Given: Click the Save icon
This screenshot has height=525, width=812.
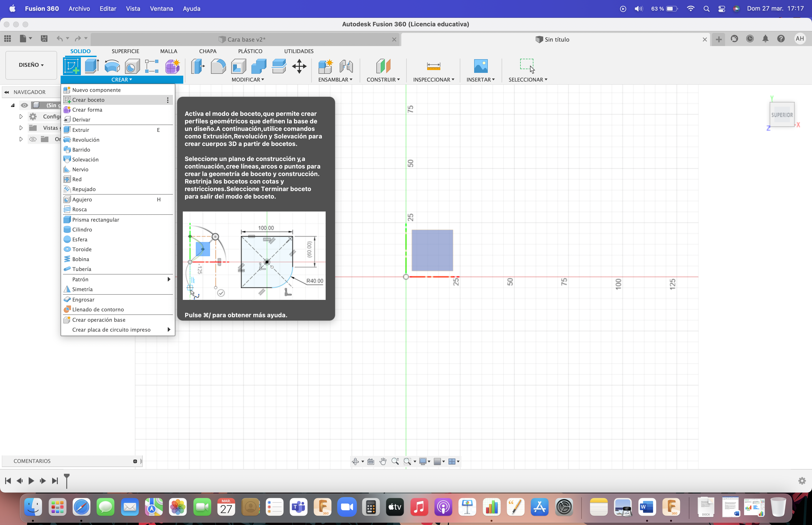Looking at the screenshot, I should click(44, 39).
